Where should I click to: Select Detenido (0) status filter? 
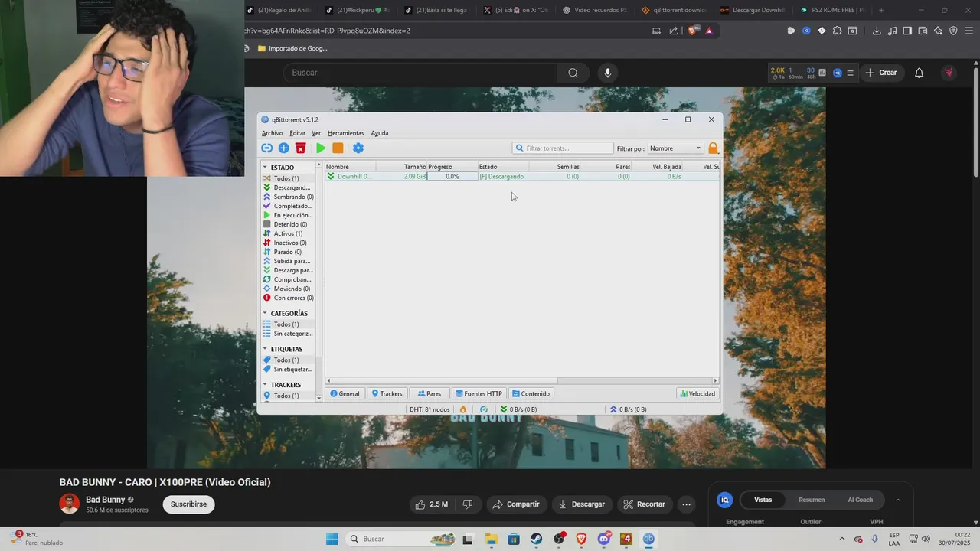coord(289,224)
